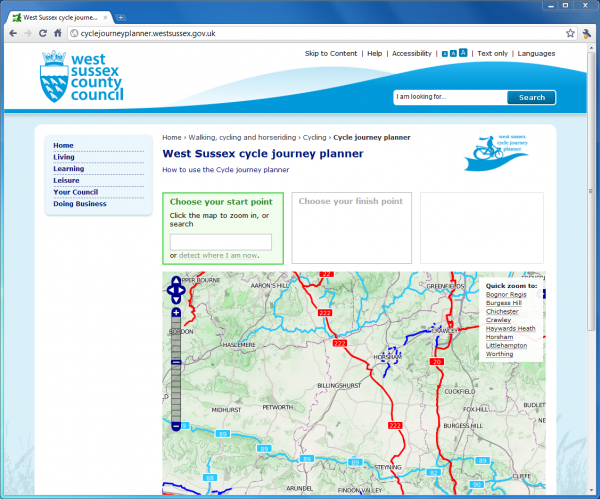Click PETWORTH label on the map
This screenshot has width=600, height=499.
277,407
